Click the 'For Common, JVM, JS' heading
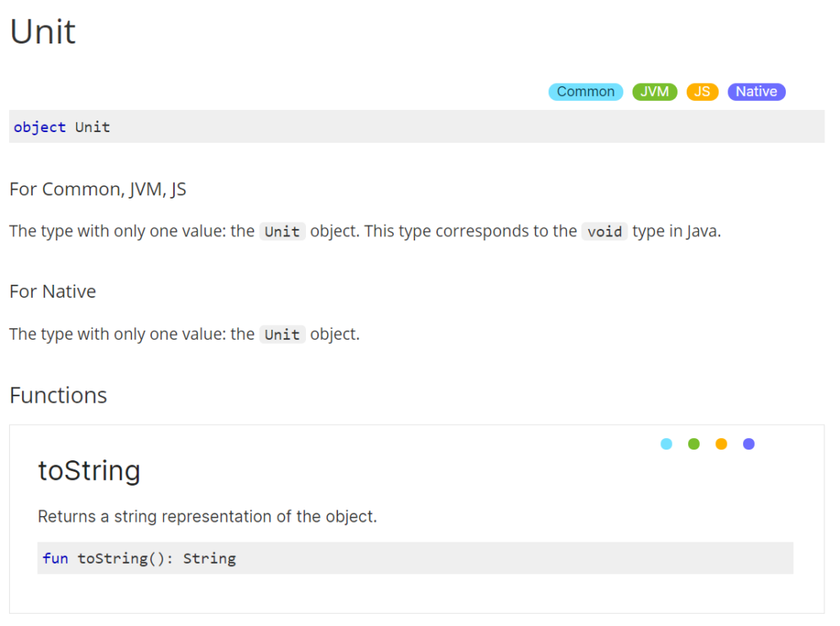 point(98,190)
